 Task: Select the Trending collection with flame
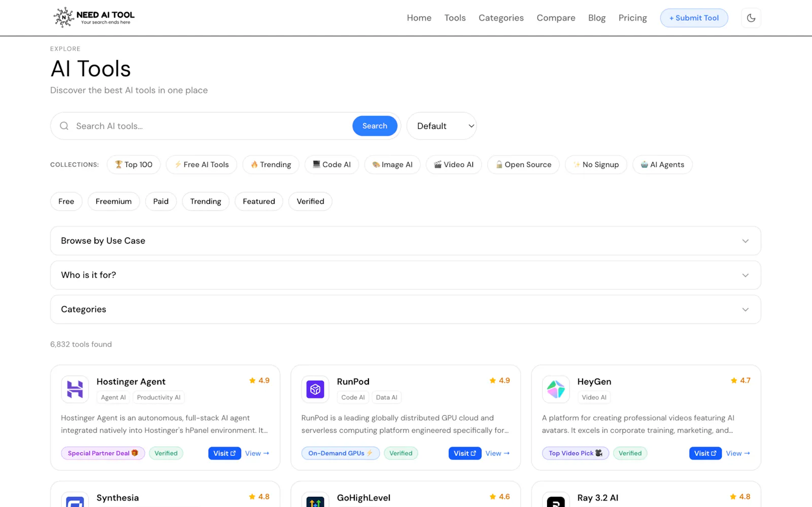271,164
